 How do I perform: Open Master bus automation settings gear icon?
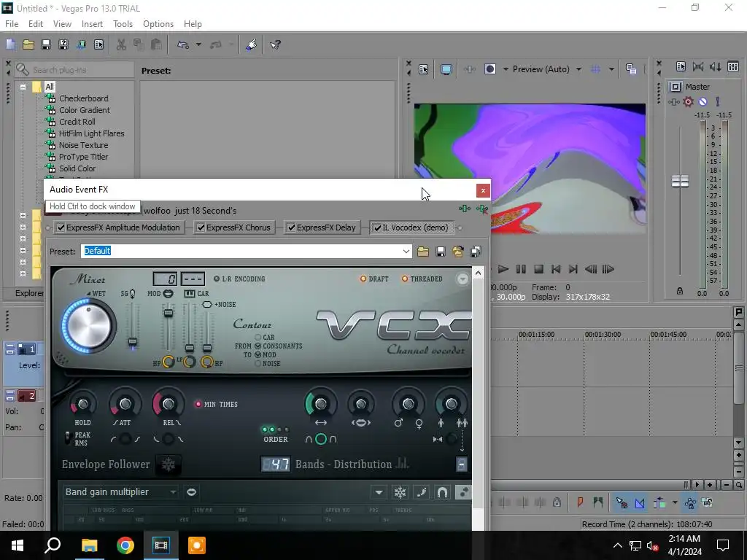688,102
